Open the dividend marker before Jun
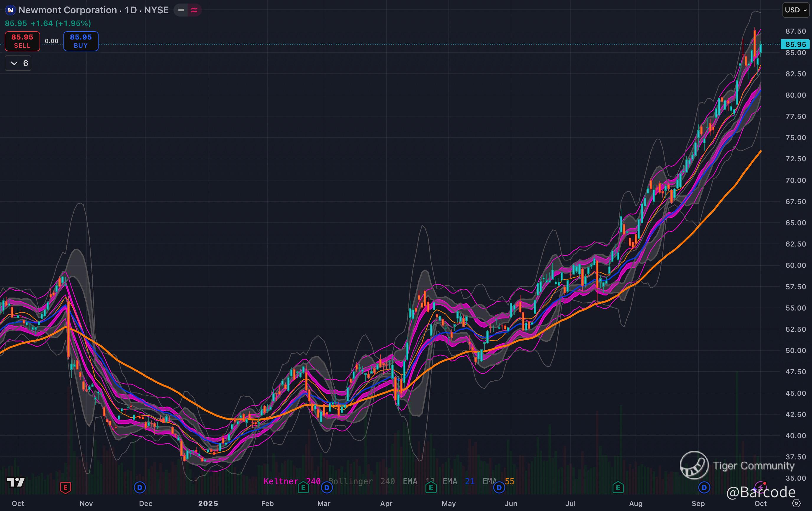This screenshot has width=812, height=511. [499, 487]
